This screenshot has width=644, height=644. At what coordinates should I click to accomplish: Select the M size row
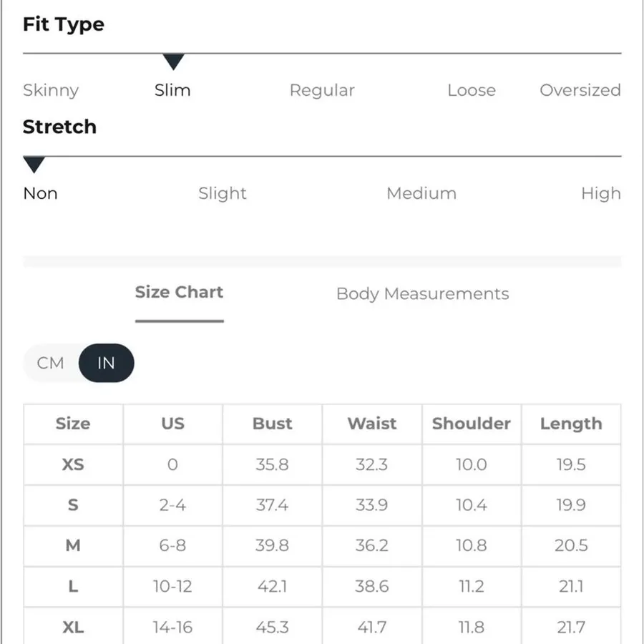pos(322,545)
